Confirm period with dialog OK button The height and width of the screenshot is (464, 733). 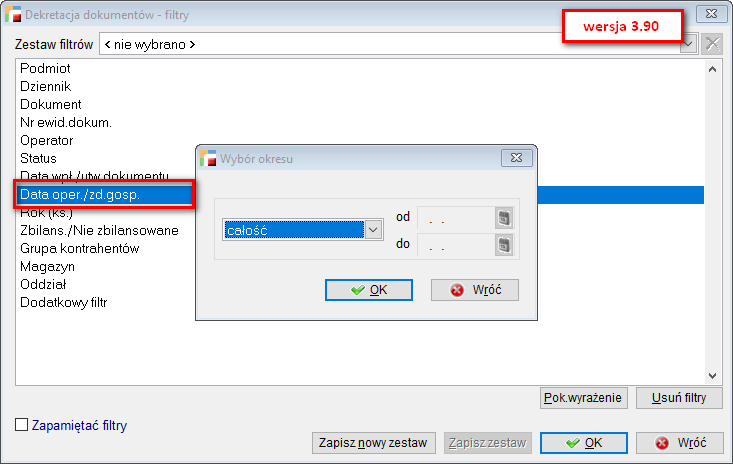(369, 290)
